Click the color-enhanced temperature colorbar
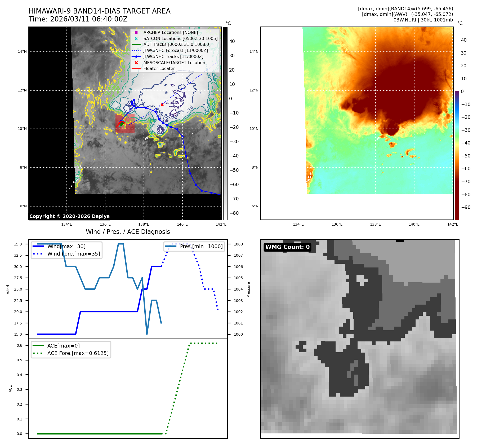This screenshot has height=448, width=477. pos(457,123)
